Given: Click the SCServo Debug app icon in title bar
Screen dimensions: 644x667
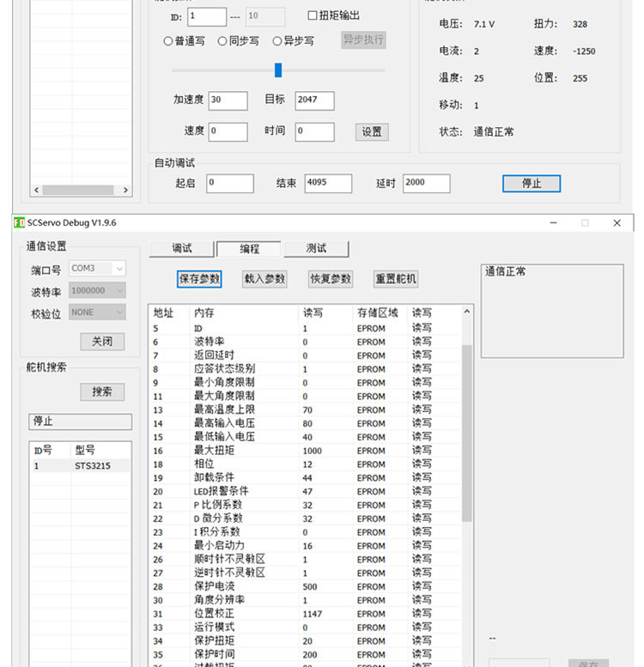Looking at the screenshot, I should (19, 222).
